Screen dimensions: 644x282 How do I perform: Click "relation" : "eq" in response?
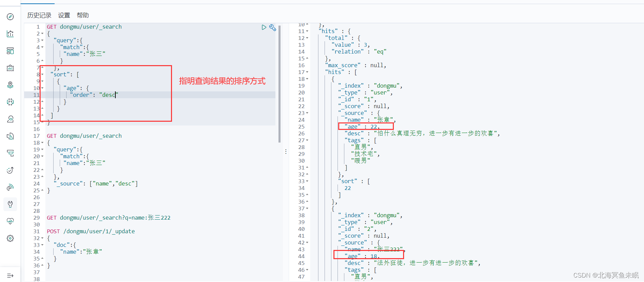[x=359, y=51]
